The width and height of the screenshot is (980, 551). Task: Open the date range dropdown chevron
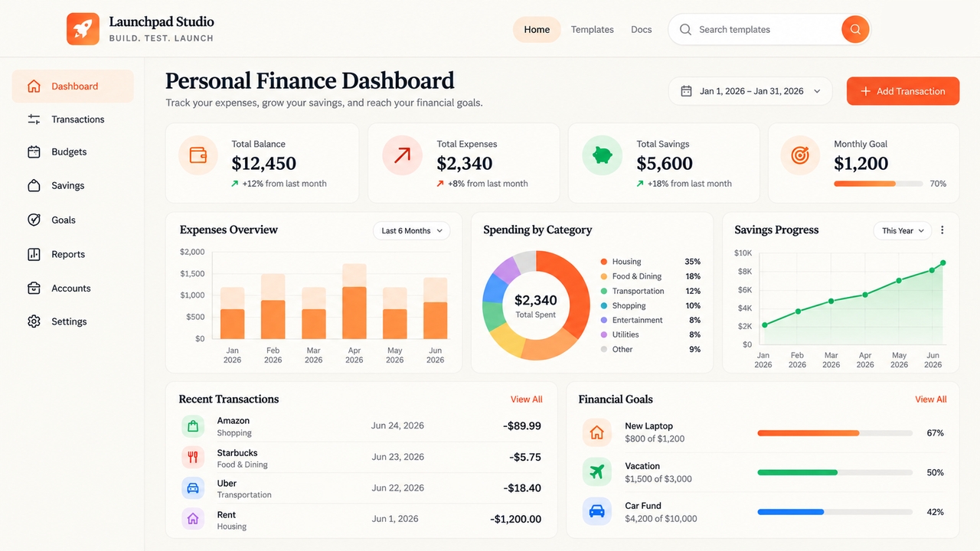[x=817, y=91]
